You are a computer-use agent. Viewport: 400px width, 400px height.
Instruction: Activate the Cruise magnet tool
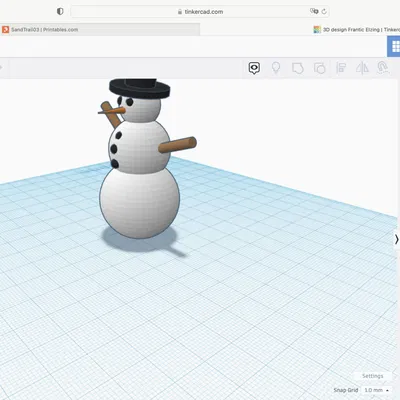pyautogui.click(x=383, y=68)
